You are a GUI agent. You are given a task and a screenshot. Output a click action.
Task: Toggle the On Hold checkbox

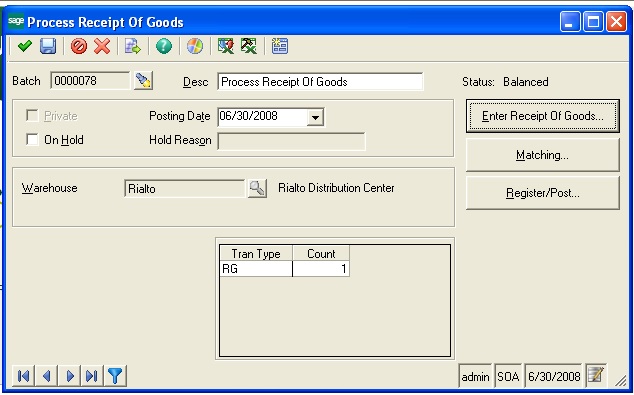coord(32,139)
